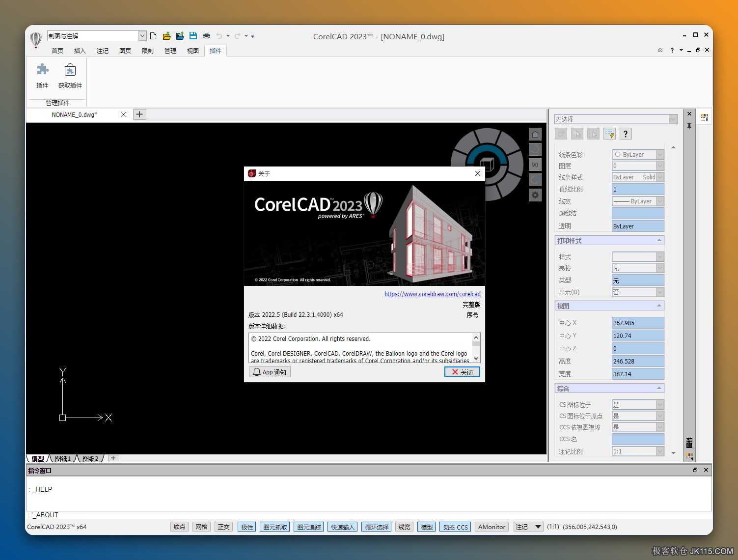Collapse the 综合 section in properties
The height and width of the screenshot is (560, 738).
(659, 388)
